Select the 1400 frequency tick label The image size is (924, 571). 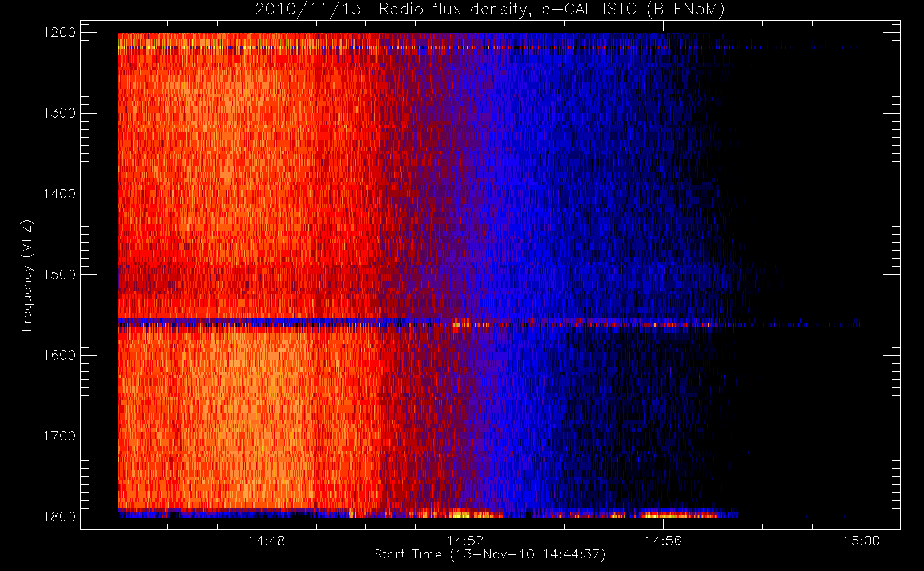pyautogui.click(x=59, y=194)
